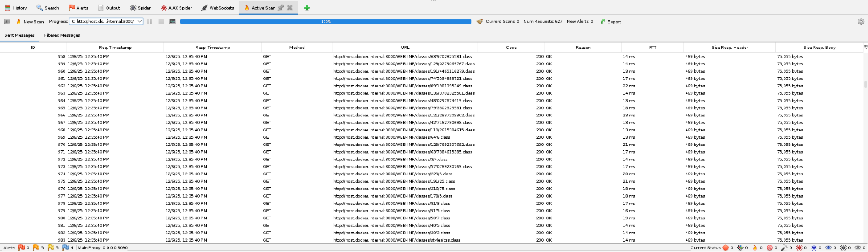Switch to the Search tab
868x252 pixels.
(x=48, y=8)
